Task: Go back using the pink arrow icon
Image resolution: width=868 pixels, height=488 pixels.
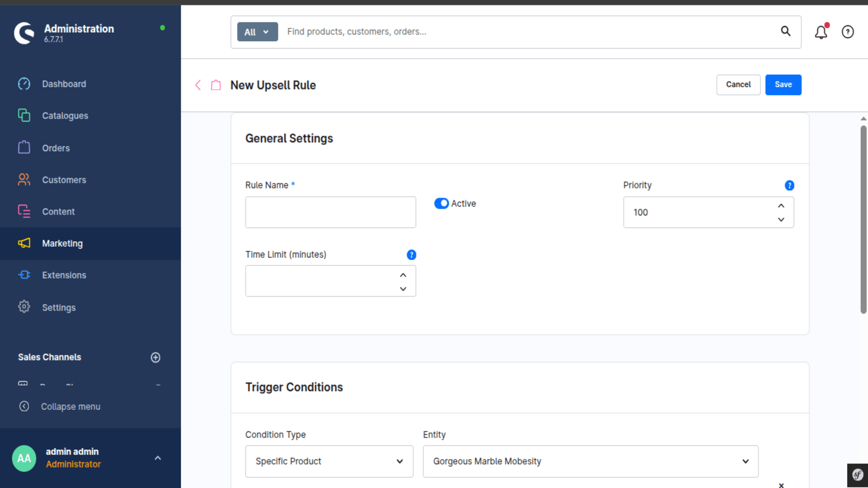Action: pos(198,85)
